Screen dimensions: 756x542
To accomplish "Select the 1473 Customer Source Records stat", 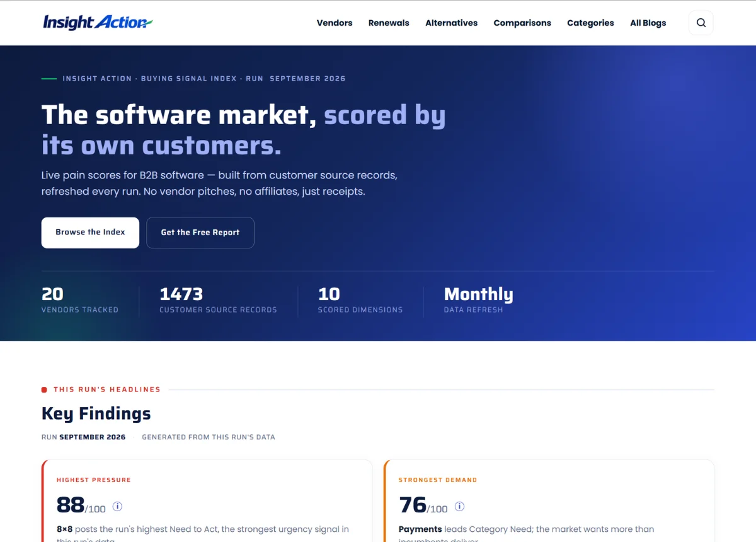I will (x=218, y=300).
